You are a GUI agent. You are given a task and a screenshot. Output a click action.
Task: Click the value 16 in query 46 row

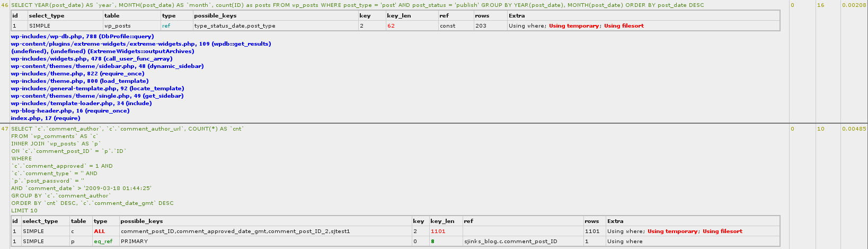(x=820, y=5)
